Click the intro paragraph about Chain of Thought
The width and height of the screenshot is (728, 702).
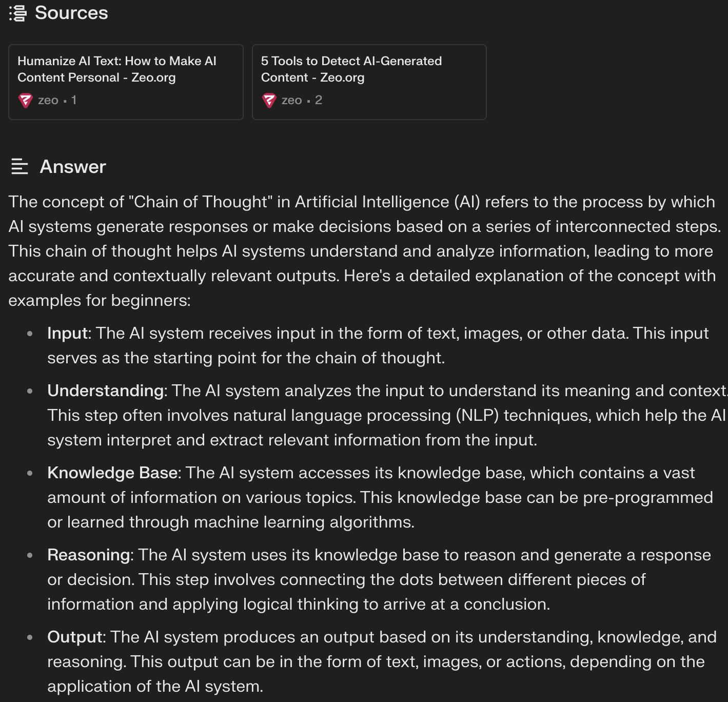364,251
